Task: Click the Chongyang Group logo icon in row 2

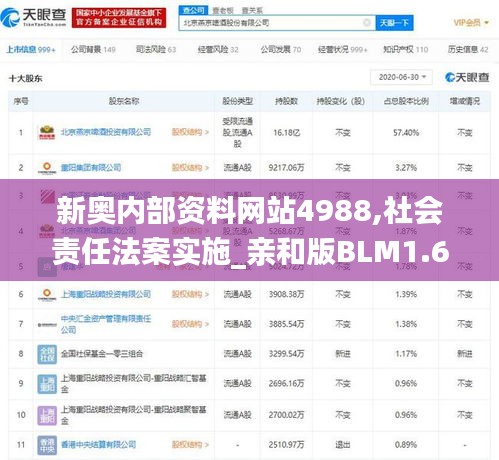Action: tap(47, 168)
